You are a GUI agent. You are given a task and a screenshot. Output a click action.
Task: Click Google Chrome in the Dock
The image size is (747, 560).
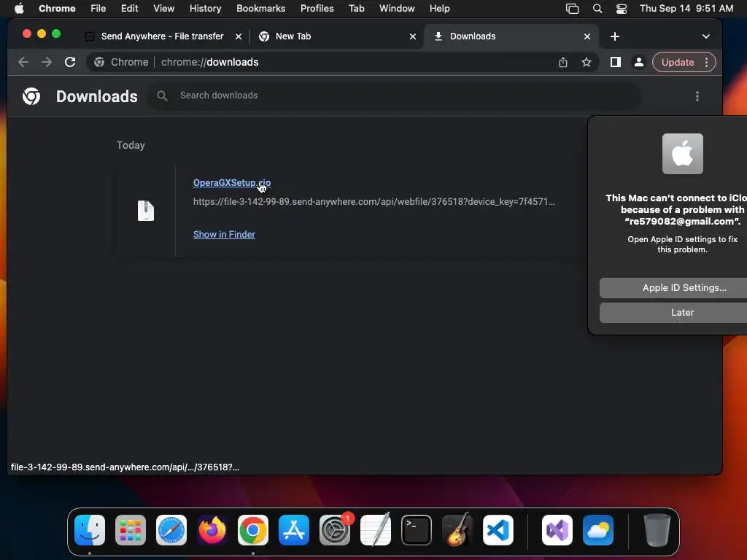(253, 530)
